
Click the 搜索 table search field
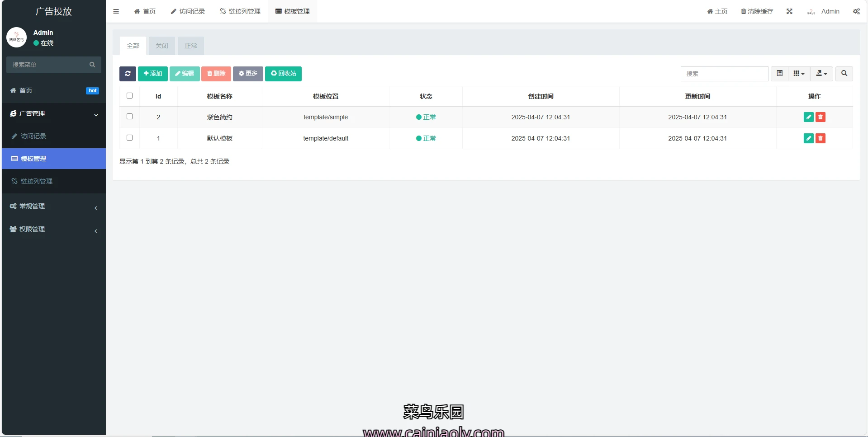coord(724,74)
